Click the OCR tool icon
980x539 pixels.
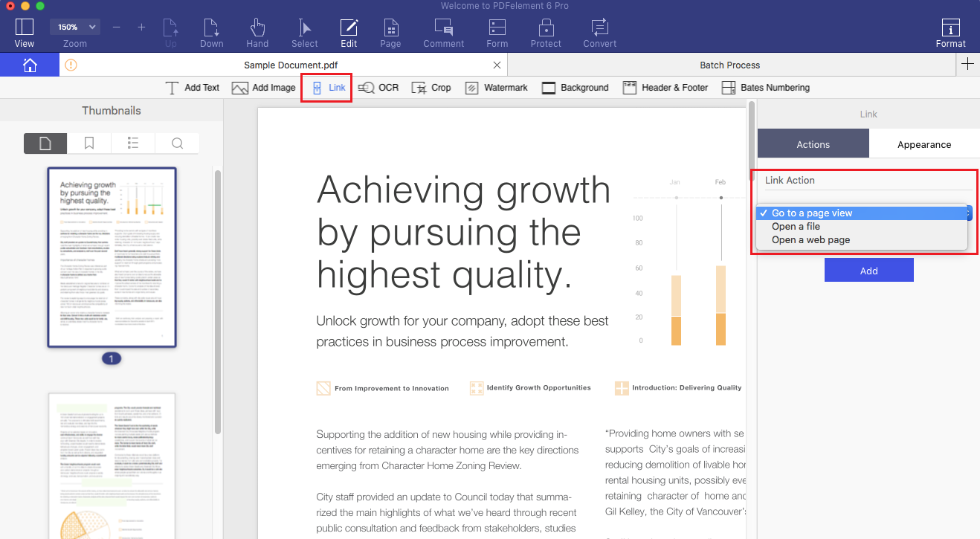click(378, 88)
